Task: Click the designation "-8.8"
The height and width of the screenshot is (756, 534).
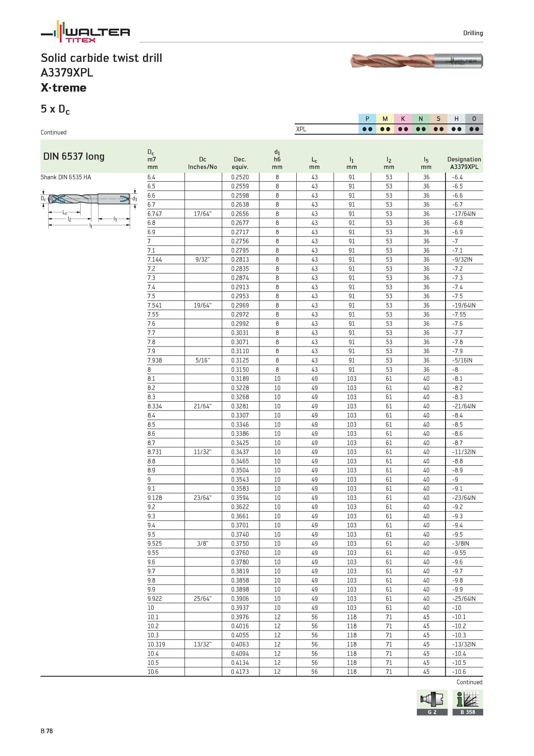Action: click(x=457, y=461)
